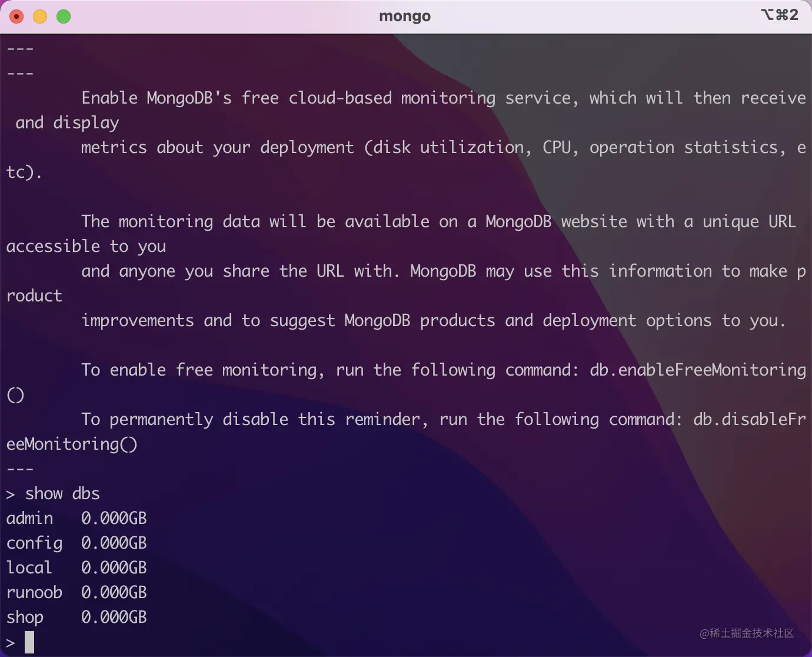Screen dimensions: 812x657
Task: Click the 0.000GB size next to config
Action: [x=114, y=543]
